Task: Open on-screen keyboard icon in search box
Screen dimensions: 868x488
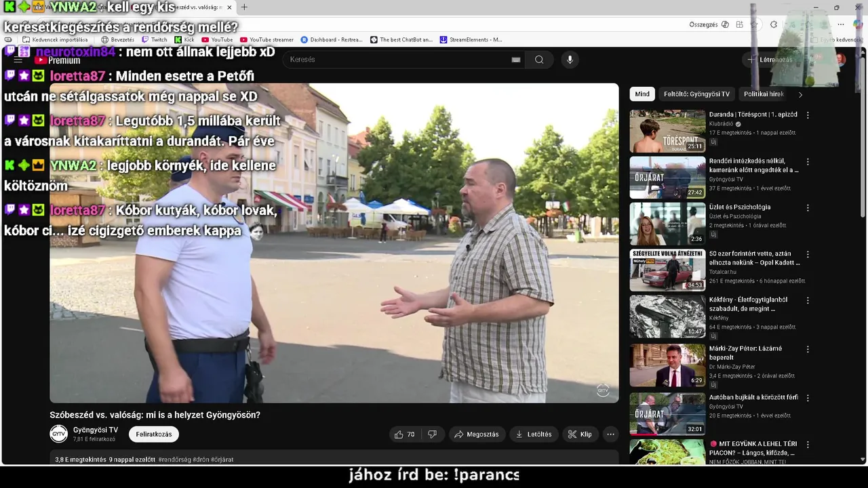Action: tap(516, 60)
